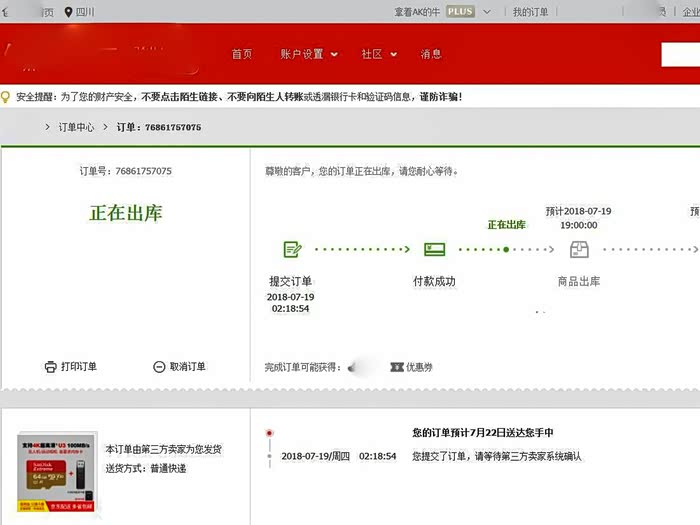Screen dimensions: 700x525
Task: Click the search input field in header
Action: 680,54
